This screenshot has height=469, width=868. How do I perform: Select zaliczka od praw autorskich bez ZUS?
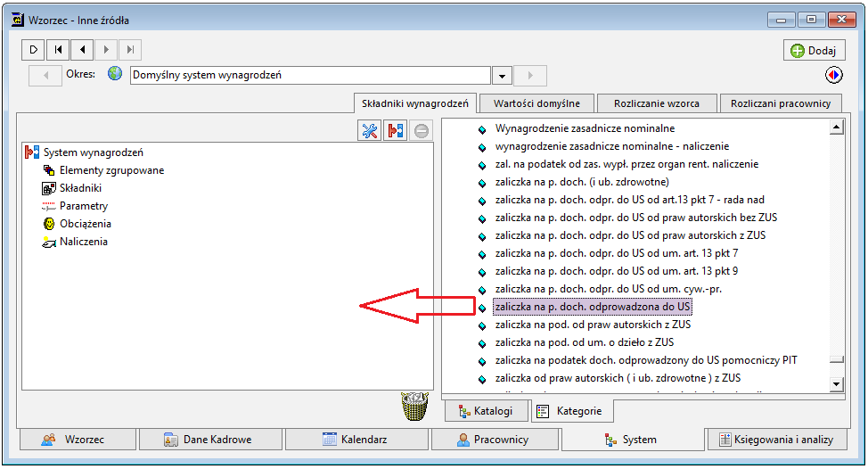coord(636,217)
